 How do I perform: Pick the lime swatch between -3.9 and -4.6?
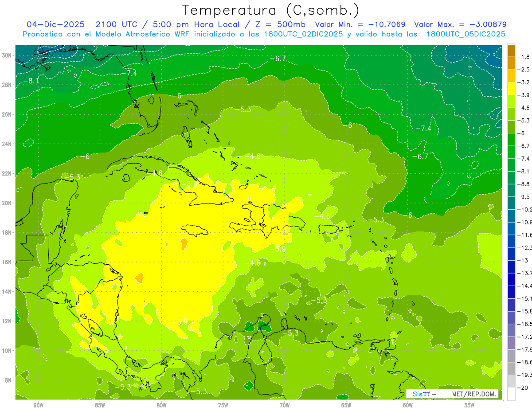(511, 101)
